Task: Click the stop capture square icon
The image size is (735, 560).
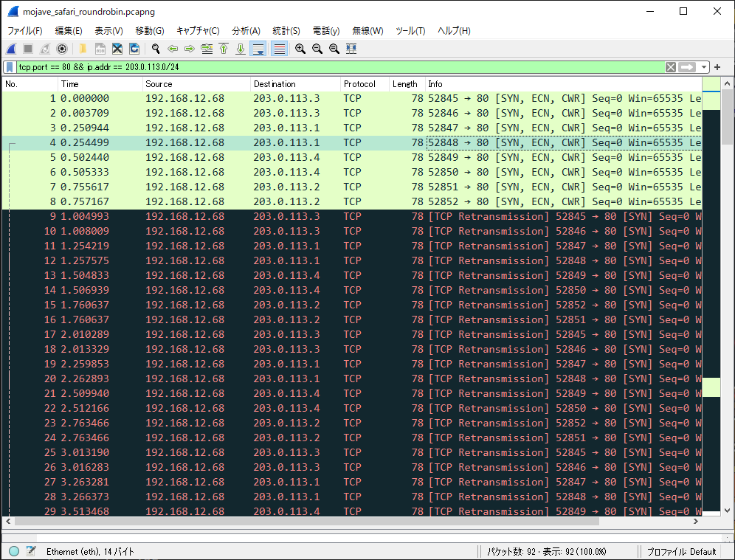Action: point(28,49)
